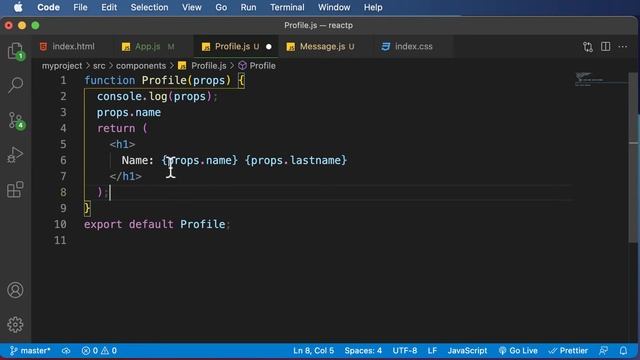This screenshot has height=360, width=640.
Task: Click 'export default Profile' line
Action: point(157,224)
